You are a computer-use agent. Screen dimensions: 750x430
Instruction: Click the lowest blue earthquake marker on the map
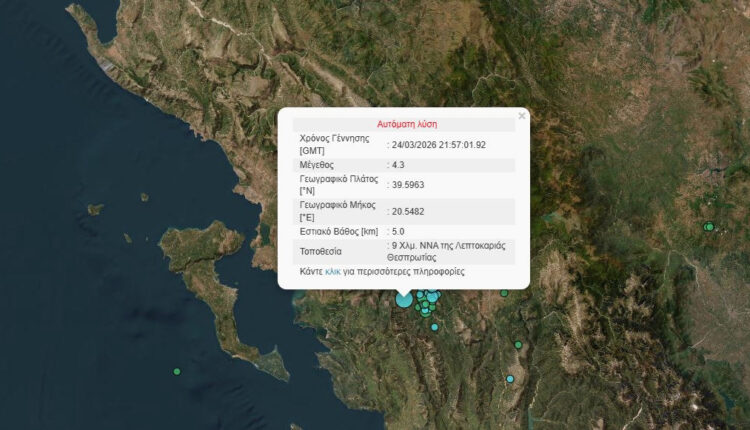tap(510, 379)
